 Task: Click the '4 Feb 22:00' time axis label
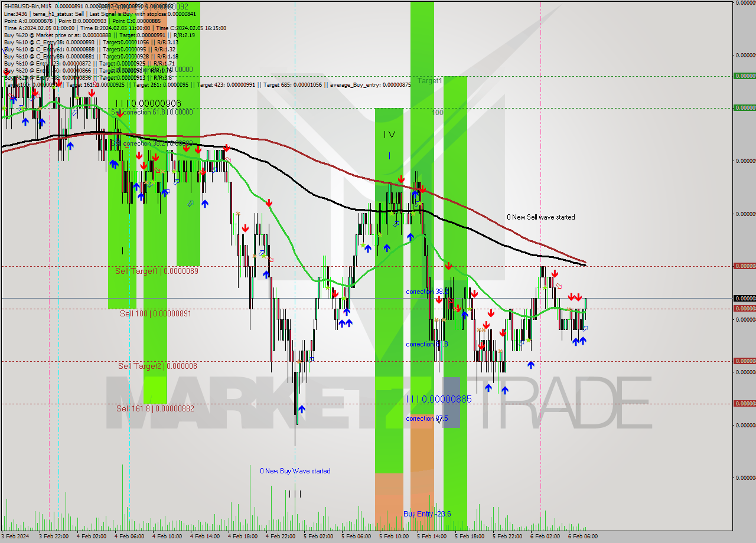[x=281, y=537]
